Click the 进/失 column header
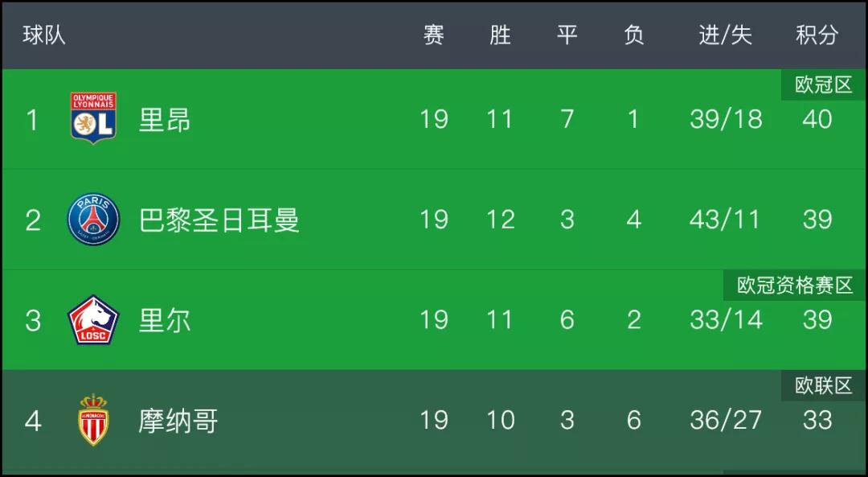The image size is (868, 477). [726, 35]
